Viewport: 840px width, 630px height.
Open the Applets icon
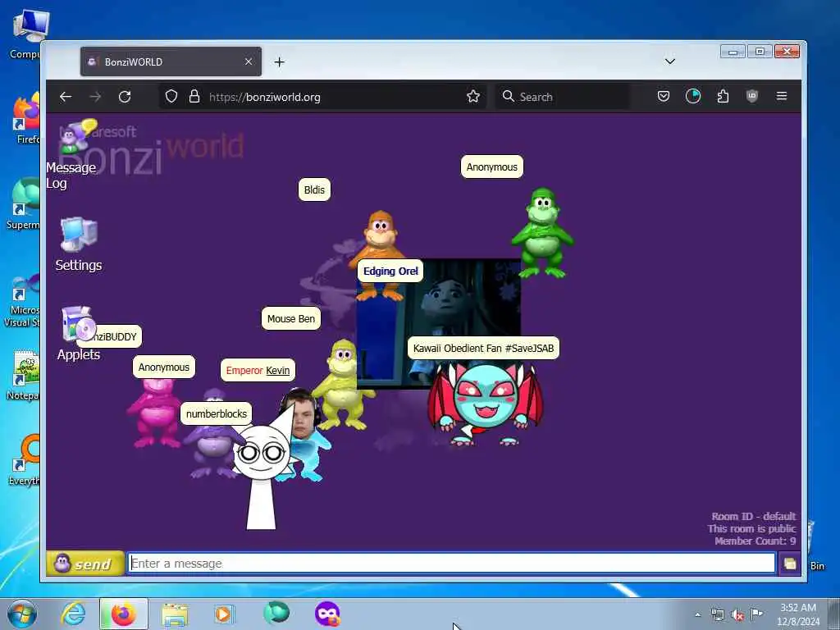(78, 333)
